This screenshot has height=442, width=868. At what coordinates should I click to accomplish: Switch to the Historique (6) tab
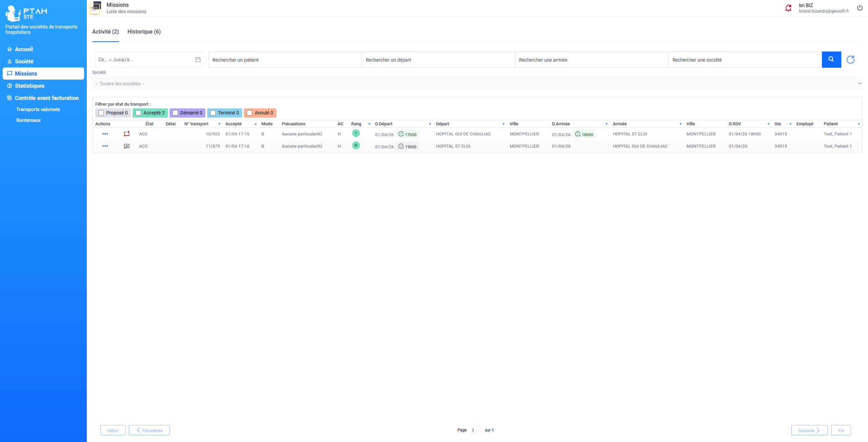(144, 31)
